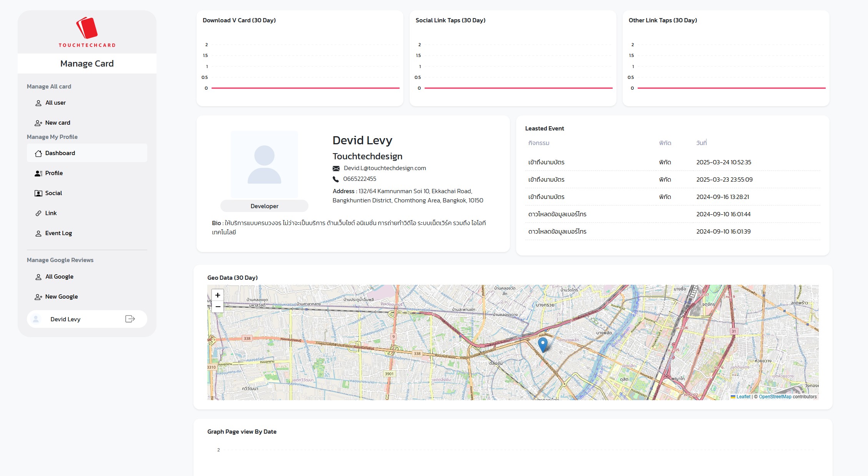
Task: Click the house icon next to Dashboard
Action: [x=38, y=154]
